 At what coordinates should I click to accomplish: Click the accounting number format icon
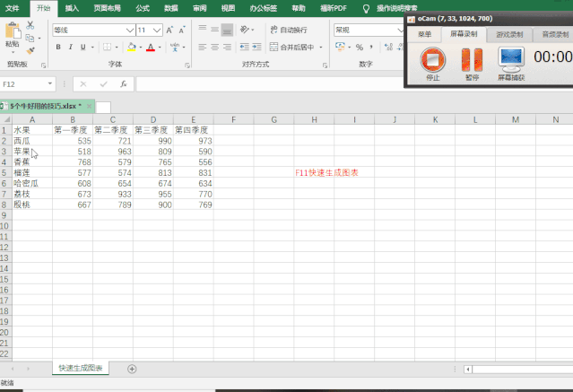[x=340, y=47]
